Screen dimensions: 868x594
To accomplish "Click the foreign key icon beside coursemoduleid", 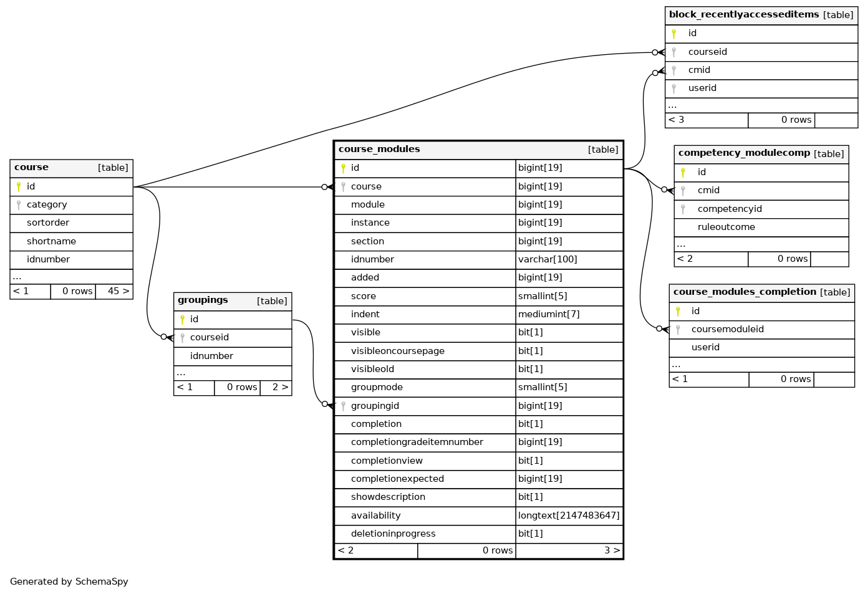I will click(678, 329).
